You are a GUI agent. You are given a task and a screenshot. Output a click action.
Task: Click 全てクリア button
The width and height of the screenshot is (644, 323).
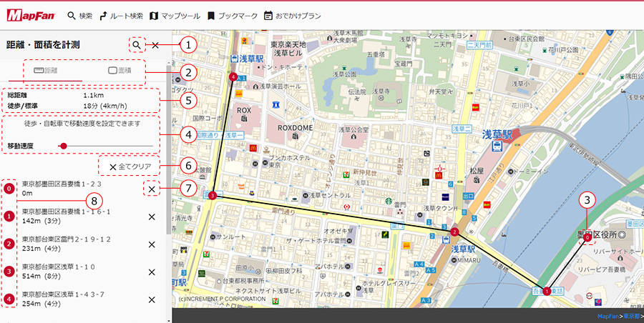pyautogui.click(x=130, y=167)
